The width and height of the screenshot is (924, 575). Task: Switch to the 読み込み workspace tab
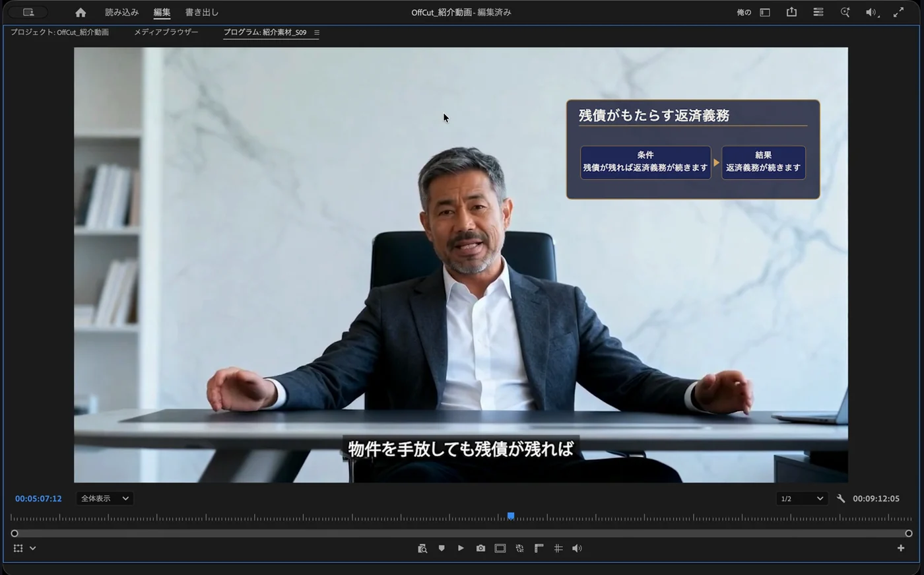pos(121,12)
